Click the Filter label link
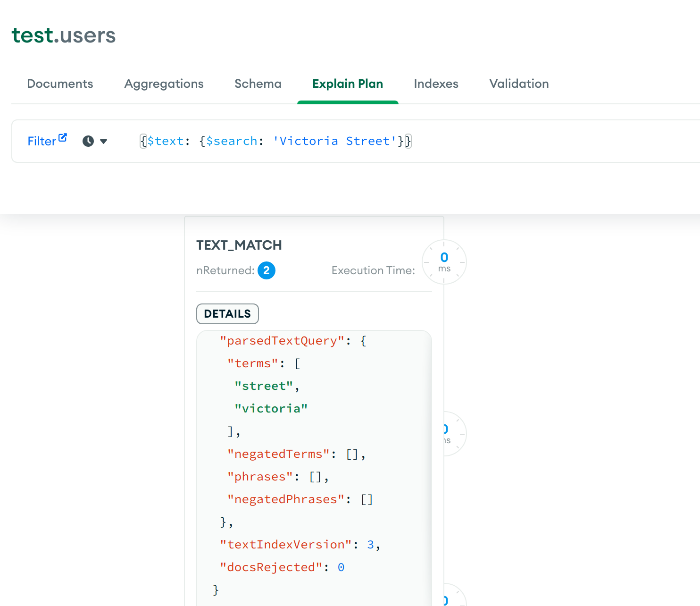 42,141
